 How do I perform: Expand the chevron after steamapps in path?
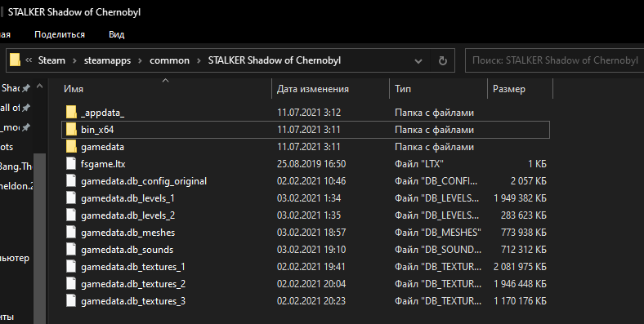pos(140,60)
